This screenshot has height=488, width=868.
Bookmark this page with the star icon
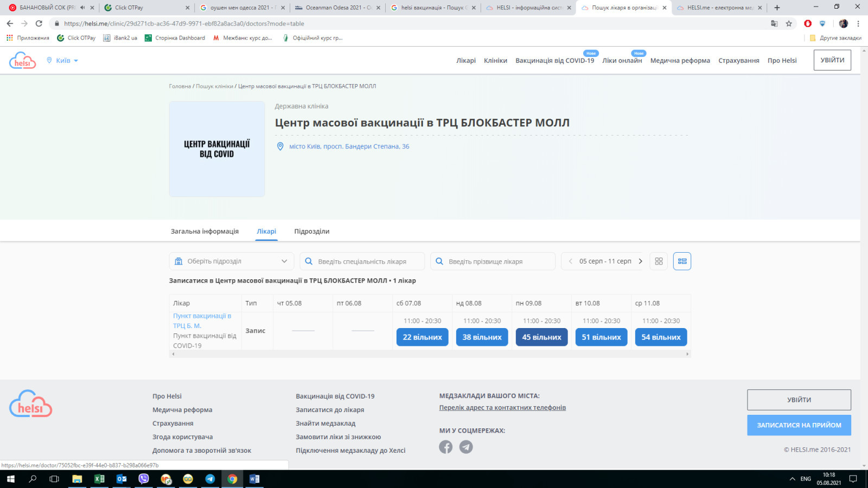click(789, 23)
